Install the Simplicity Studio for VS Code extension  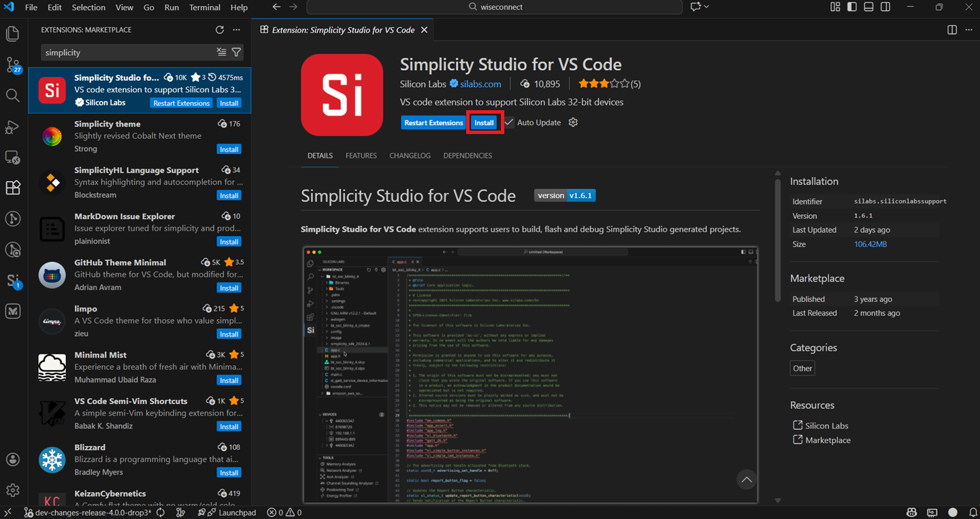coord(484,122)
